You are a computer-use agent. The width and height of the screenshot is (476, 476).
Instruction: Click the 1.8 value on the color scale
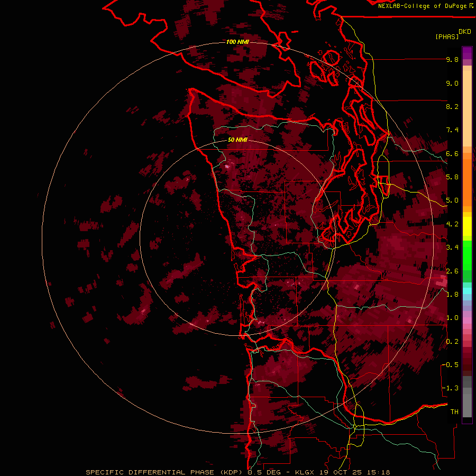(x=452, y=295)
